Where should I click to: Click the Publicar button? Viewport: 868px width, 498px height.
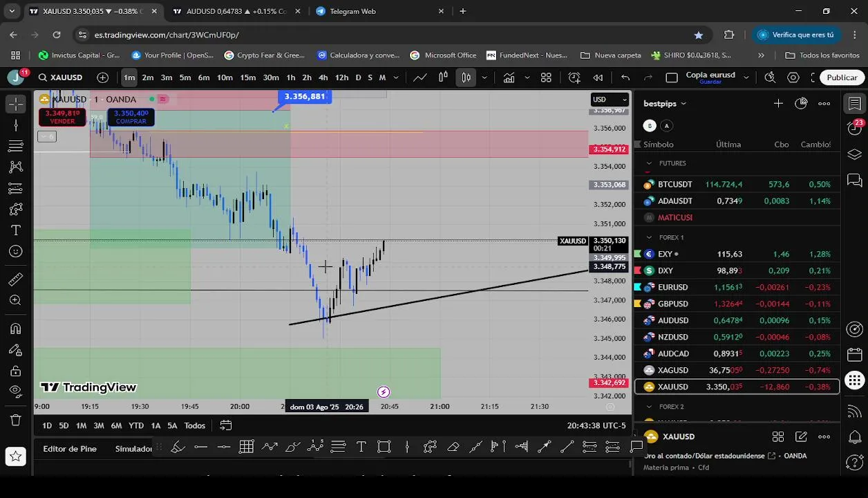(x=842, y=77)
